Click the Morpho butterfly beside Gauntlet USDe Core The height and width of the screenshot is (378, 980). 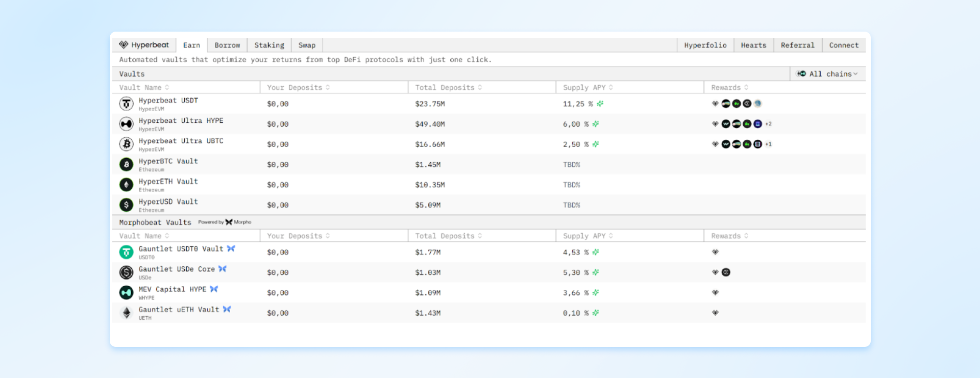pyautogui.click(x=223, y=269)
